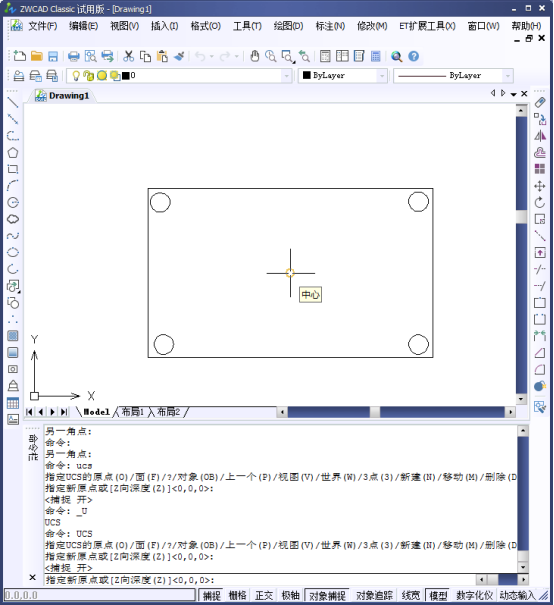Screen dimensions: 554x605
Task: Close the command line panel
Action: tap(33, 577)
